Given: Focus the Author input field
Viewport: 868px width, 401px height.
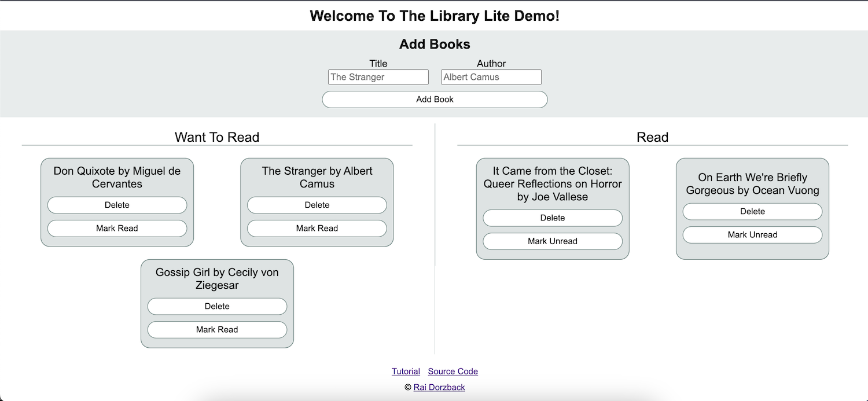Looking at the screenshot, I should [x=491, y=77].
